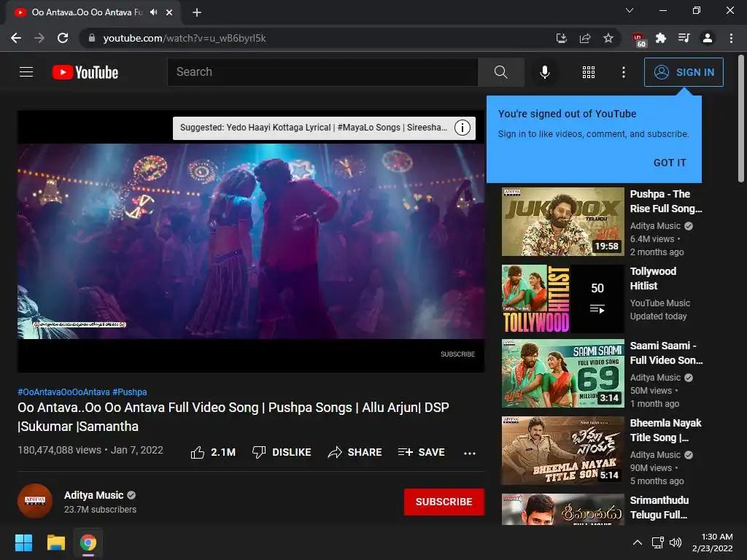Open the YouTube apps grid icon
Screen dimensions: 747x560
tap(589, 72)
